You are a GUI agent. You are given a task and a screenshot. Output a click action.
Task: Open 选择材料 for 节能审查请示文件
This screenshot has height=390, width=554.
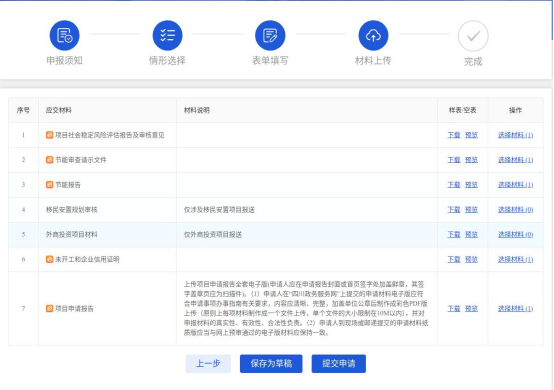click(515, 160)
